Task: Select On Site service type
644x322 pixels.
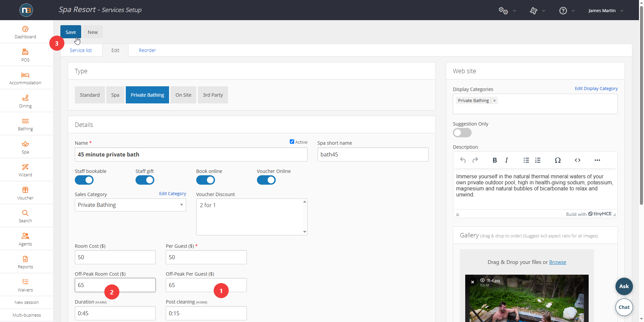Action: click(x=183, y=95)
